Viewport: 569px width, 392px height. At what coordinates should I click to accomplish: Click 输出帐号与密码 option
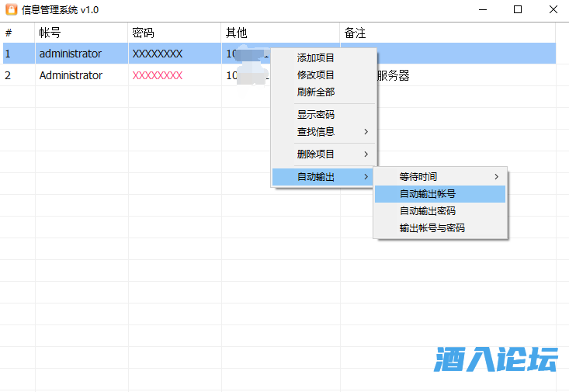coord(432,228)
